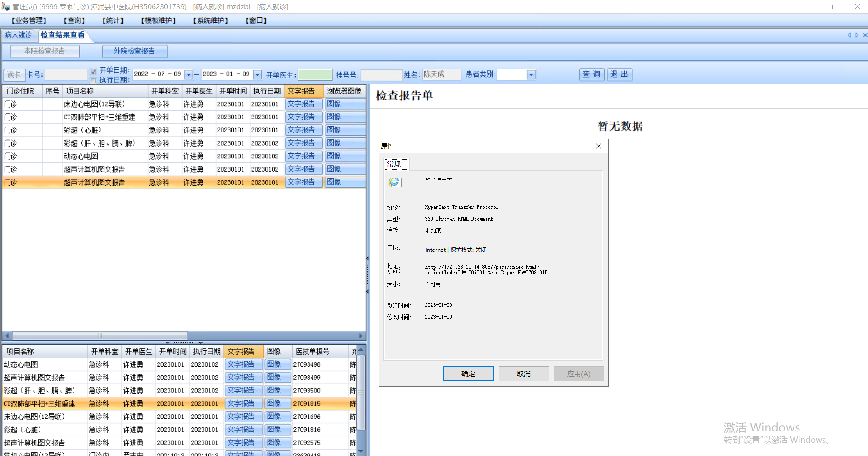Click the green 开单医生 input field
Viewport: 868px width, 456px height.
tap(315, 75)
